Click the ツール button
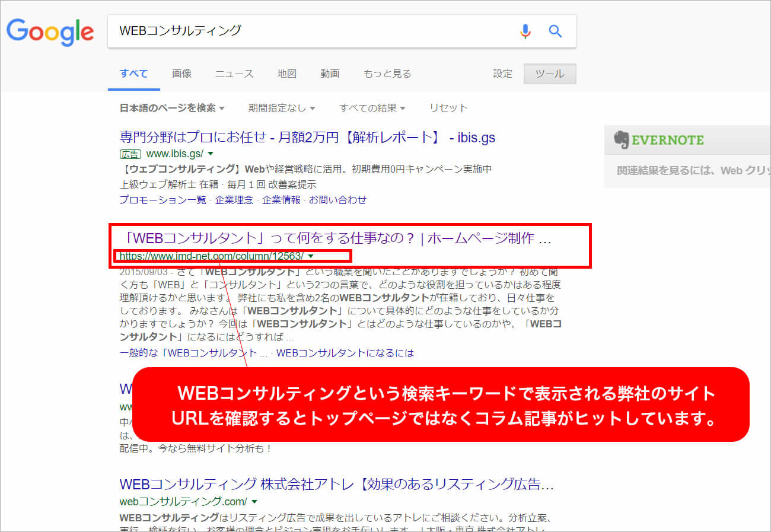 [550, 74]
